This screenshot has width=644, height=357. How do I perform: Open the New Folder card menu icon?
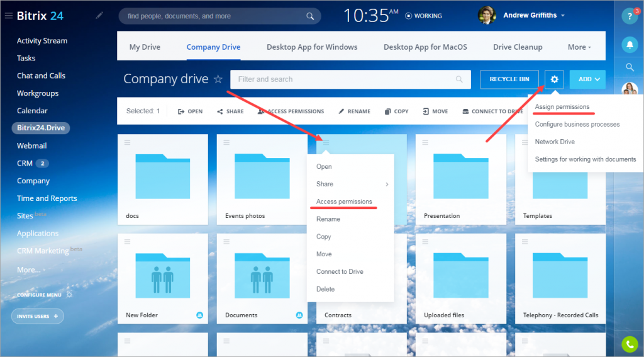pos(127,242)
